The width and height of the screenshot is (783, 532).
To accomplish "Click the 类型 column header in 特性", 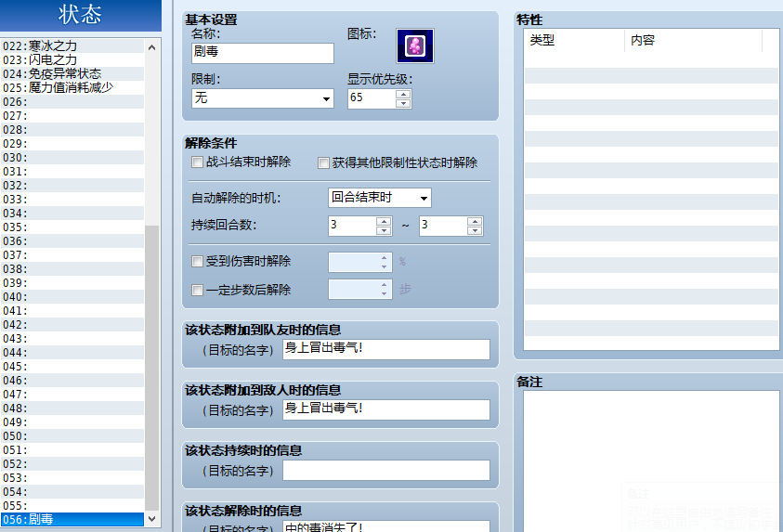I will 574,41.
